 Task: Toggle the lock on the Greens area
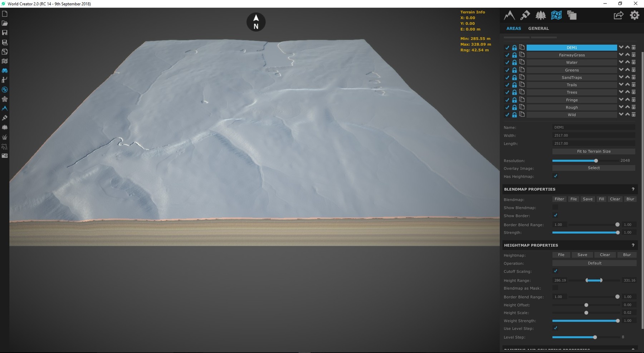514,70
